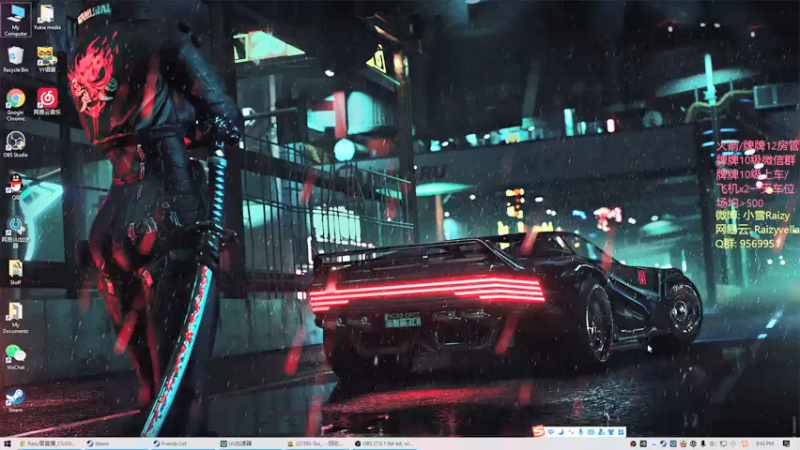800x450 pixels.
Task: Launch WeChat from the desktop
Action: click(x=15, y=357)
